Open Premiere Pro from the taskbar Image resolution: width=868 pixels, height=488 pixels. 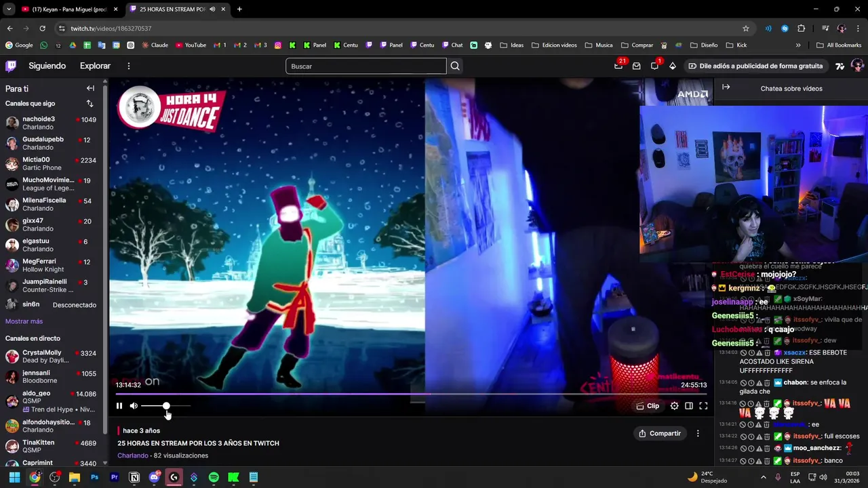click(114, 477)
